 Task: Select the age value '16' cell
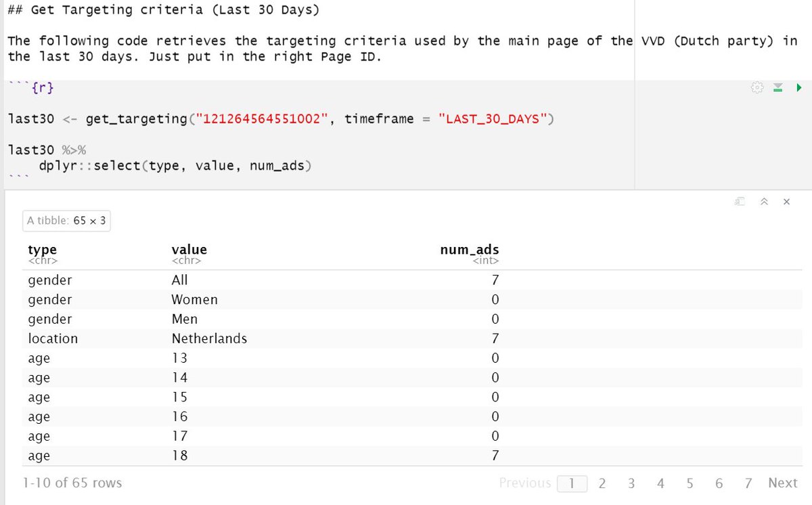(x=179, y=417)
